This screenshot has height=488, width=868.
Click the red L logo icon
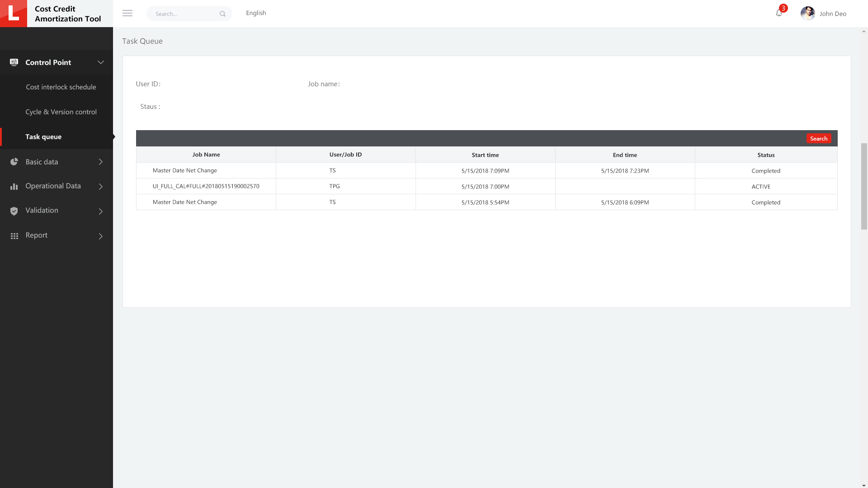(x=14, y=14)
